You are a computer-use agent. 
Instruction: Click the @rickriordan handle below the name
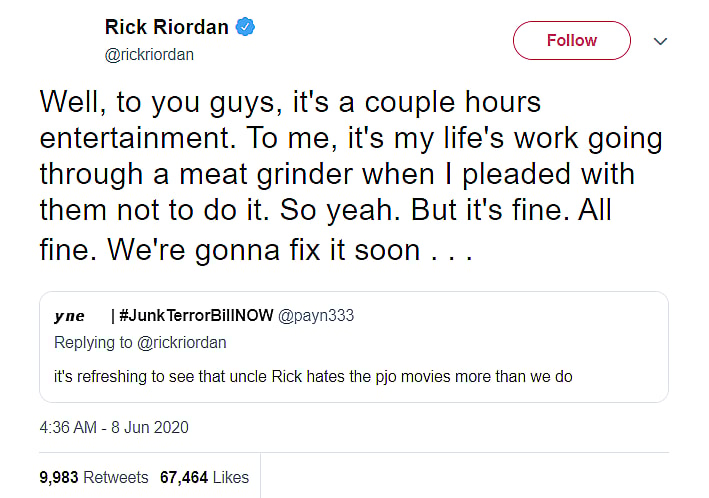click(x=149, y=55)
